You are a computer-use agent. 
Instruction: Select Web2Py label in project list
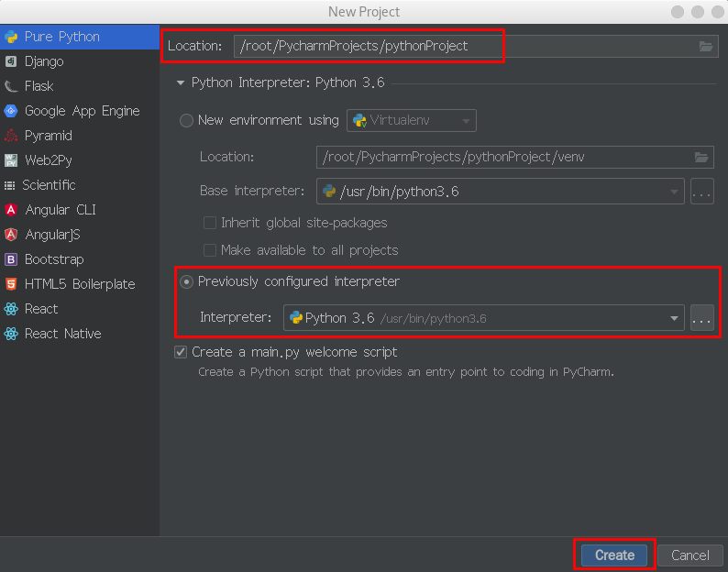(x=49, y=160)
